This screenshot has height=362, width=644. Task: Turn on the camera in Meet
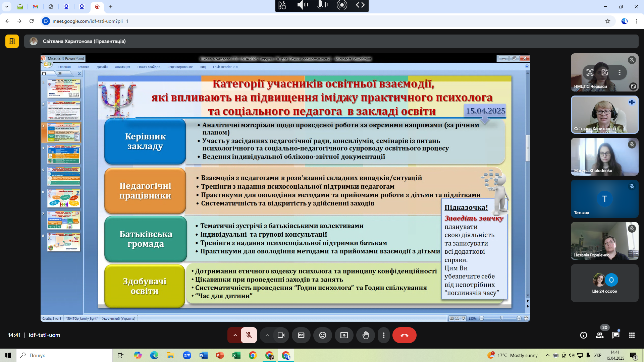click(x=281, y=335)
